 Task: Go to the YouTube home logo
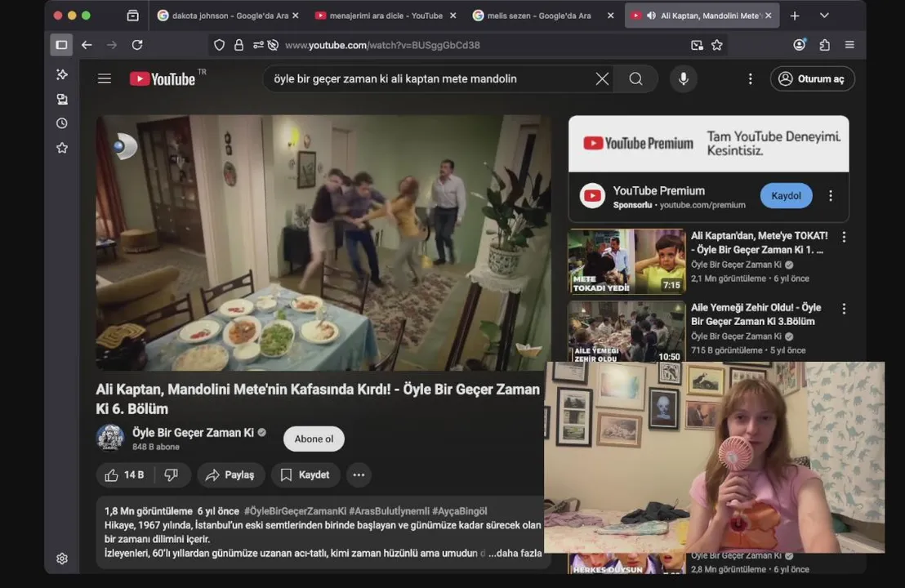(x=163, y=78)
